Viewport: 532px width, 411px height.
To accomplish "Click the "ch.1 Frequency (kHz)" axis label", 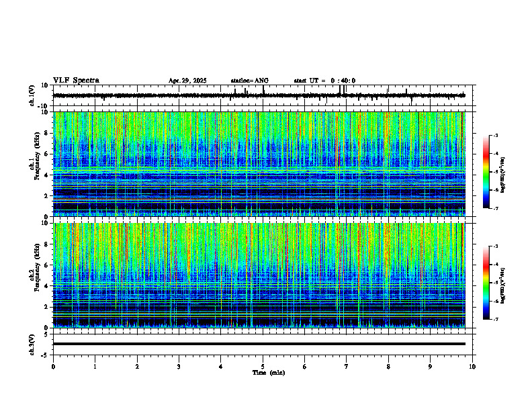I will pos(34,156).
